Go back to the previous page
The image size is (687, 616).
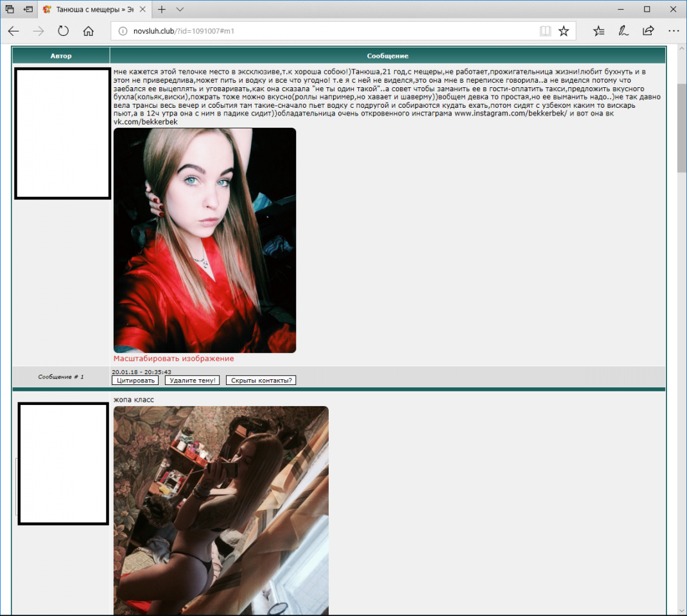13,31
